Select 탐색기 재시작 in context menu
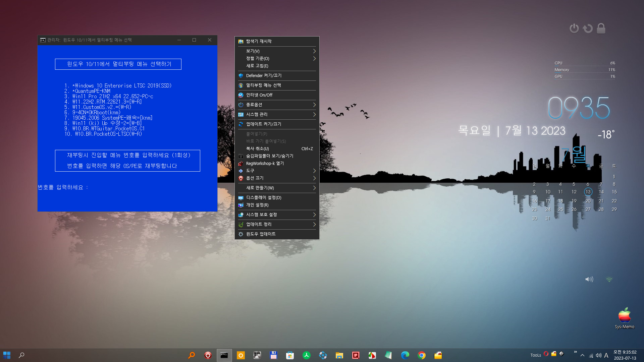Viewport: 644px width, 362px height. point(277,42)
